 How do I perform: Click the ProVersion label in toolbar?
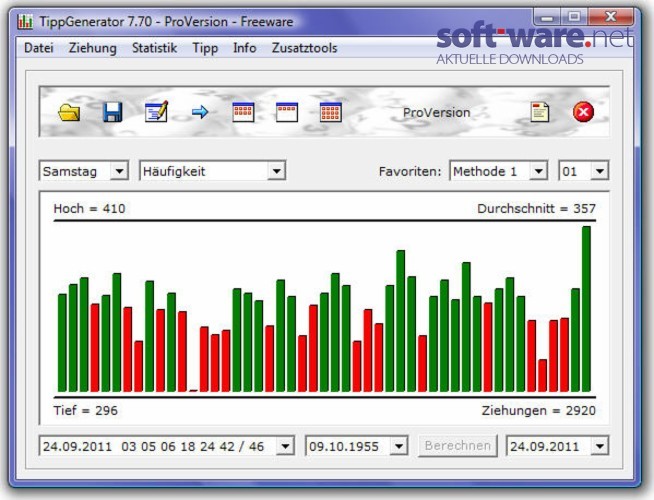point(436,112)
